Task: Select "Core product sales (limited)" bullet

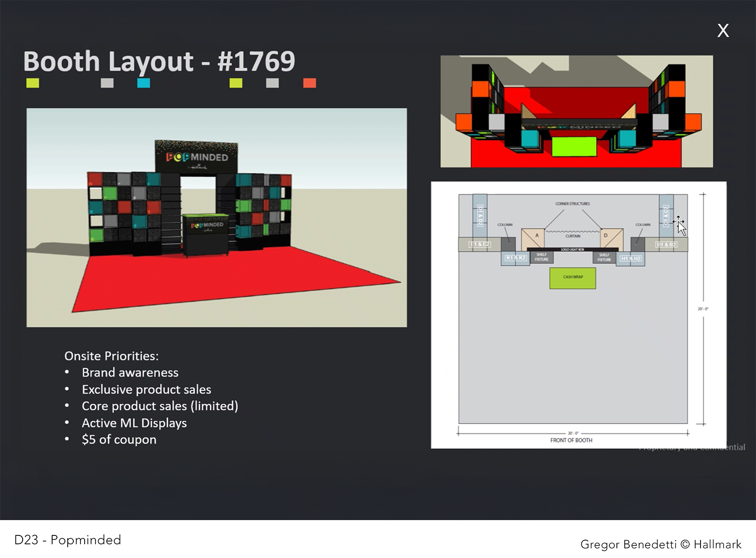Action: 160,406
